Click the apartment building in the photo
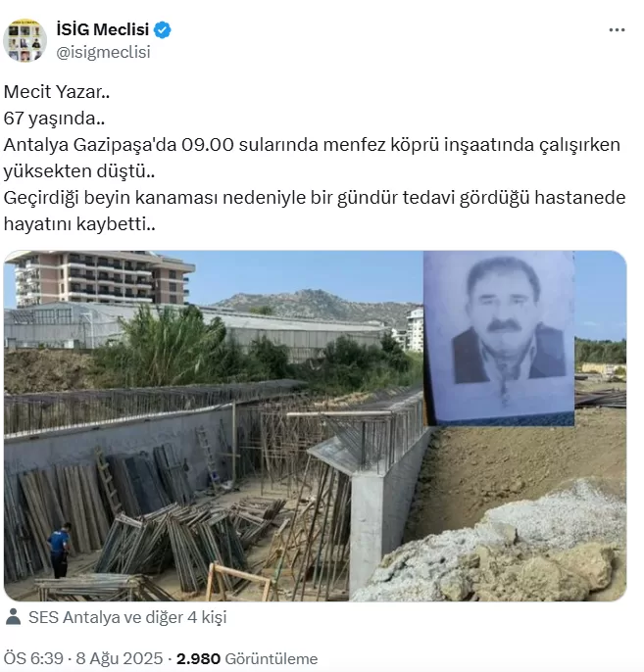 click(101, 278)
